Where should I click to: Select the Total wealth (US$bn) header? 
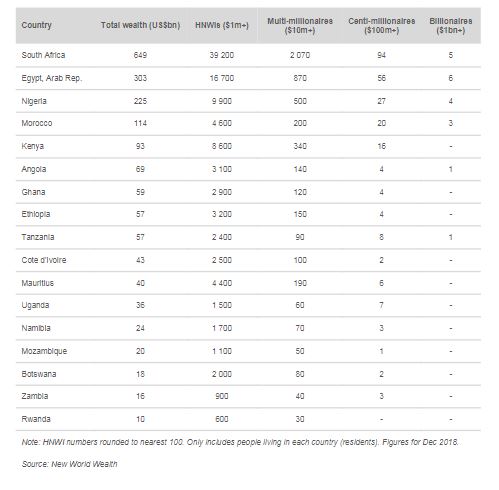coord(140,25)
